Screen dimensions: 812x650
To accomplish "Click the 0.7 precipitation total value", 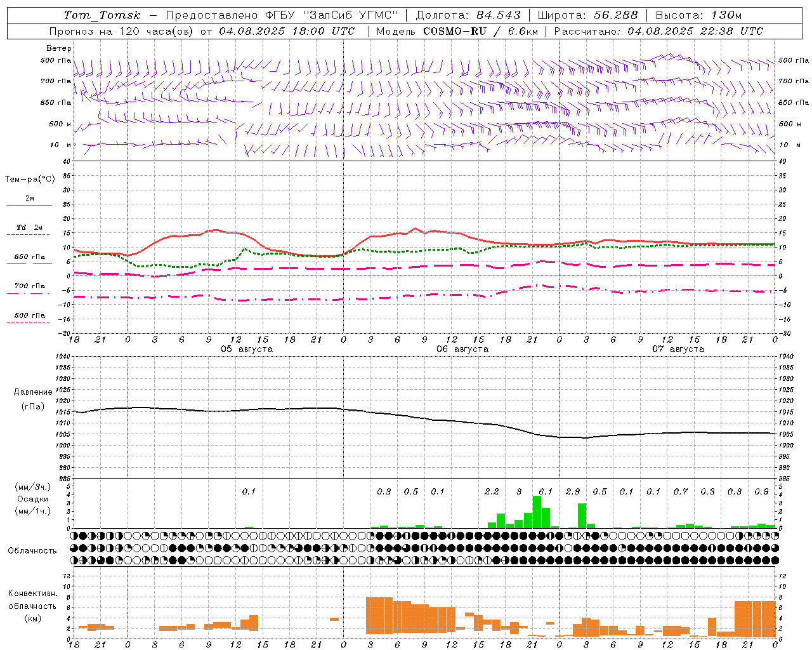I will click(681, 491).
